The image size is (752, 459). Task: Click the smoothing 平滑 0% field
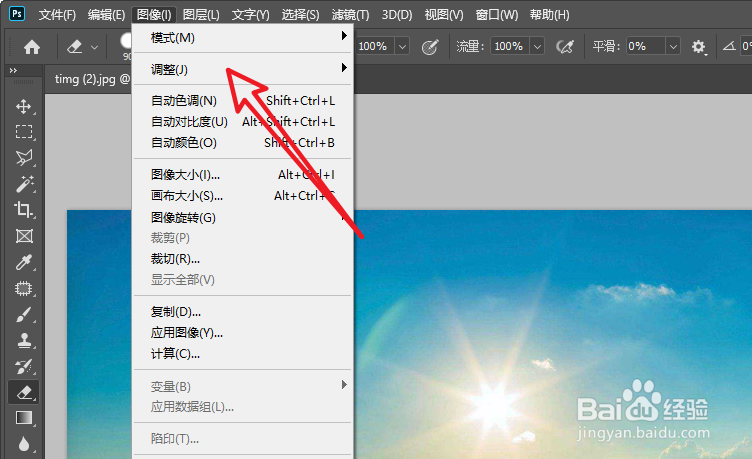click(x=646, y=47)
